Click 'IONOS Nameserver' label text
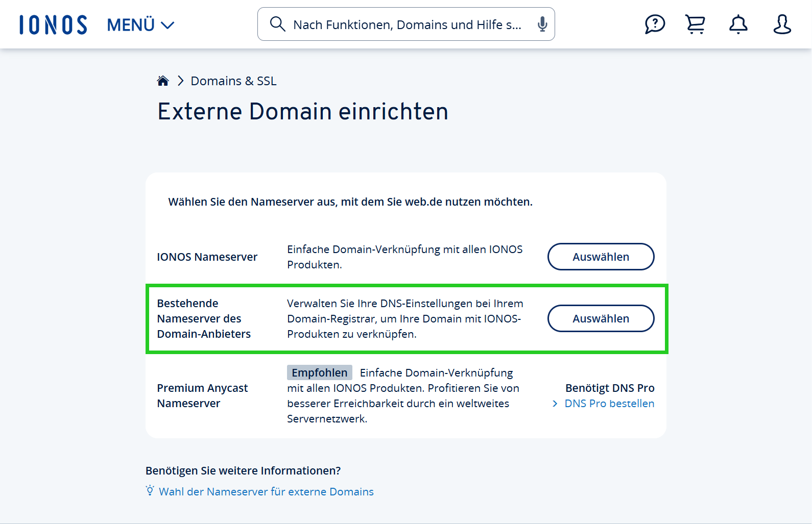The width and height of the screenshot is (812, 524). click(x=207, y=257)
